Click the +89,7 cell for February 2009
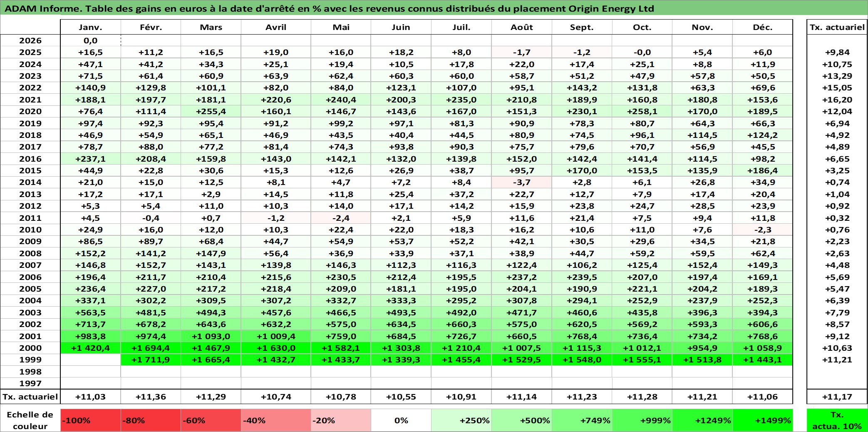Image resolution: width=868 pixels, height=432 pixels. pyautogui.click(x=151, y=241)
